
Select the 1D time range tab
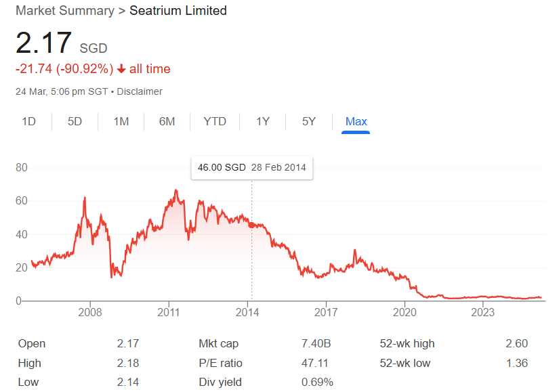point(28,122)
